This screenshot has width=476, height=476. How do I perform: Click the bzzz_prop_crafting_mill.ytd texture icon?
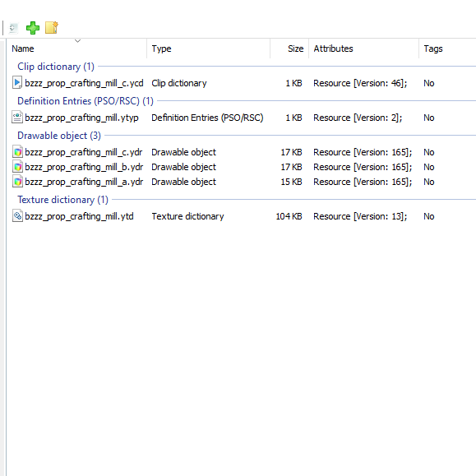click(17, 216)
